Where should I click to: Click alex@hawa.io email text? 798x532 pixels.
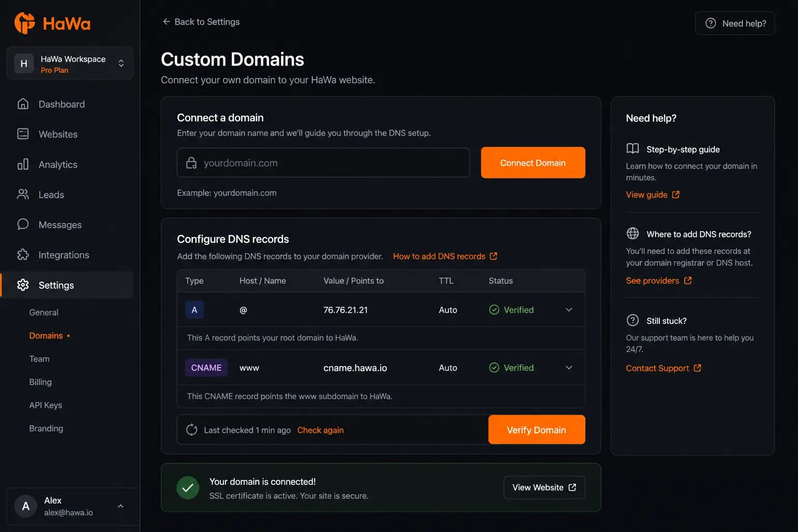click(69, 512)
